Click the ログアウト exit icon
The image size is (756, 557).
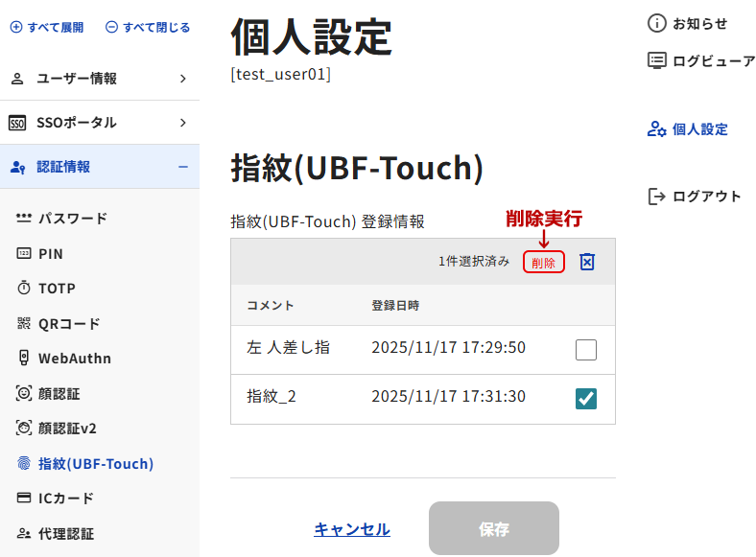[x=657, y=197]
